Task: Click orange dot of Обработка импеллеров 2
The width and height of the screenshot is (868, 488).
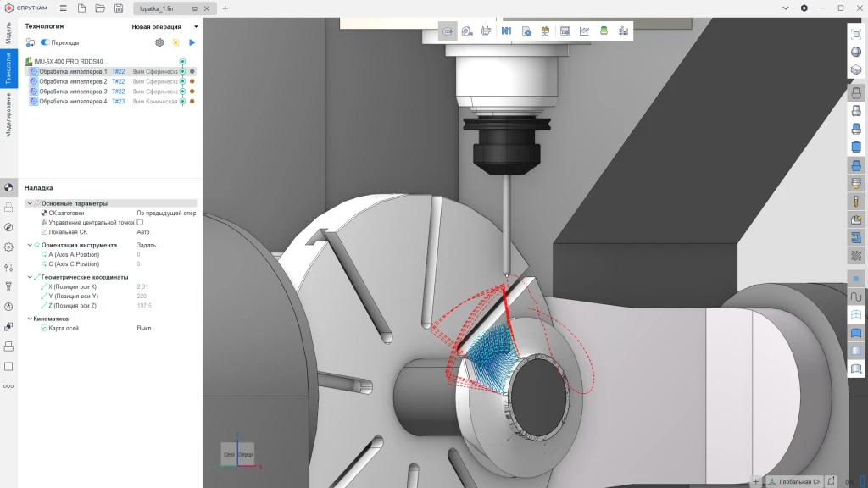Action: pos(192,81)
